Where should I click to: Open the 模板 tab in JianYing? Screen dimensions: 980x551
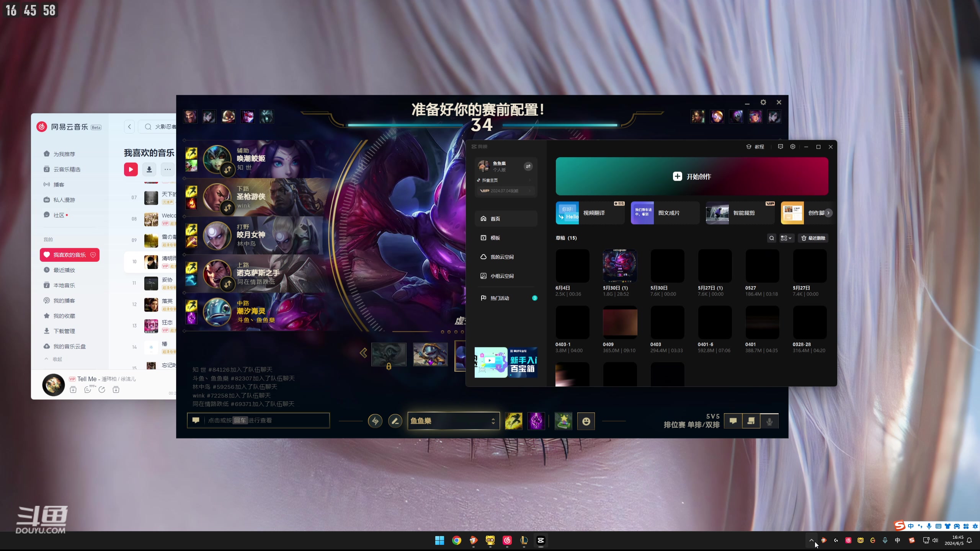[x=506, y=238]
